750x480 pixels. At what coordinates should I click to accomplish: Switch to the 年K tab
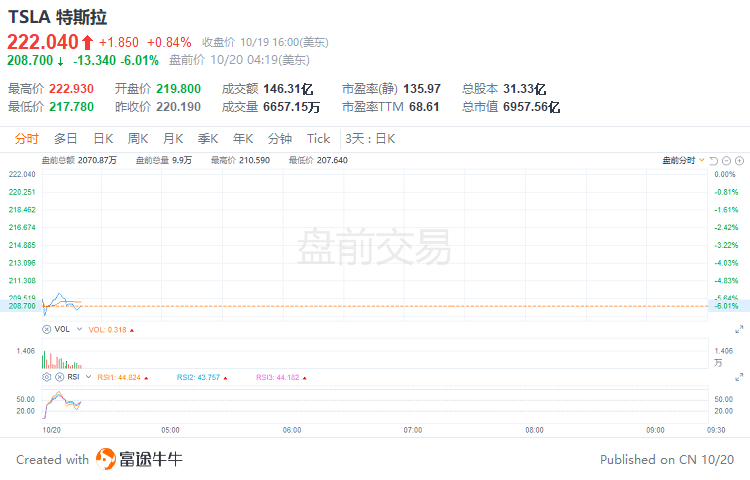(243, 139)
